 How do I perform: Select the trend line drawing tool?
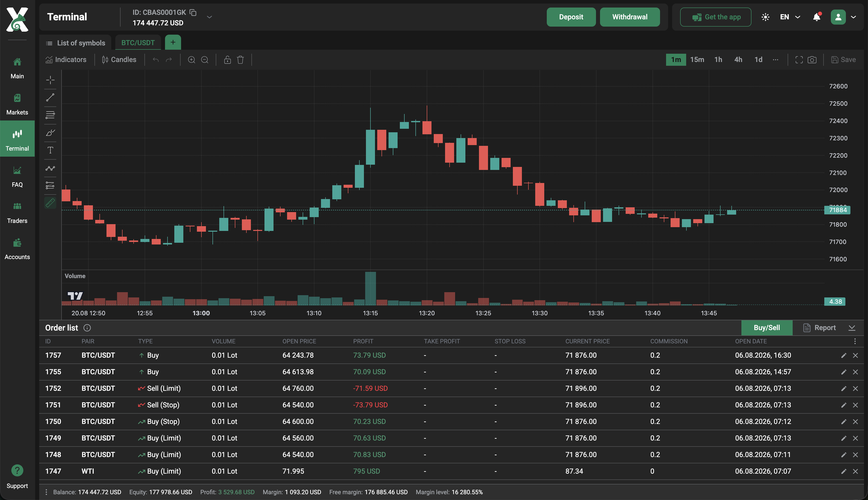coord(50,98)
